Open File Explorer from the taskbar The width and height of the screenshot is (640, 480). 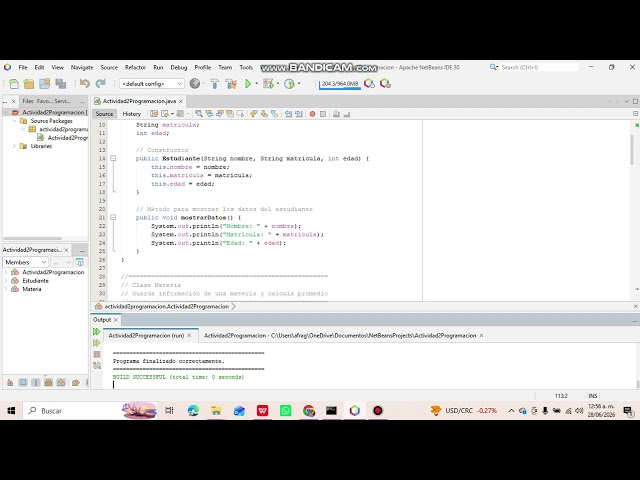click(216, 411)
